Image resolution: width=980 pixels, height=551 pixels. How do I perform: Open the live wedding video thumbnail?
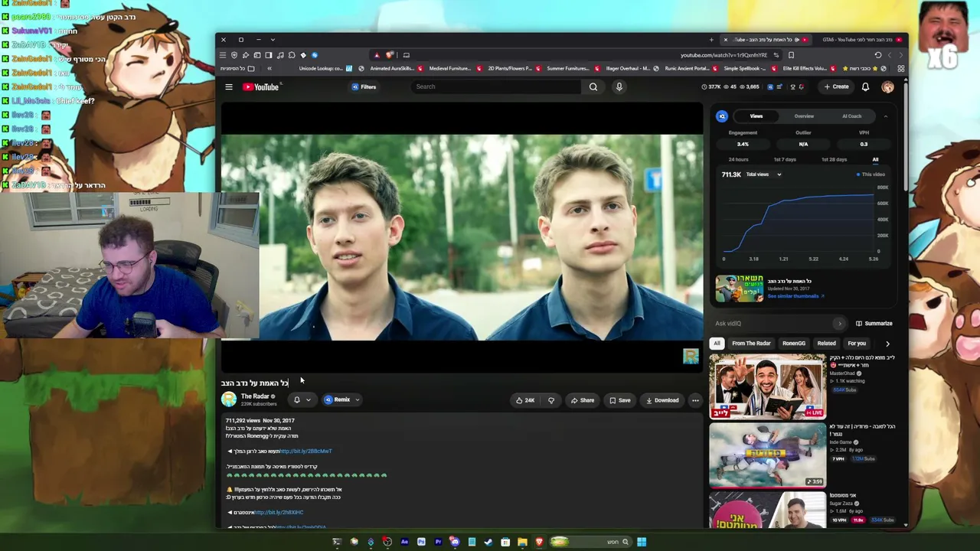(x=768, y=386)
